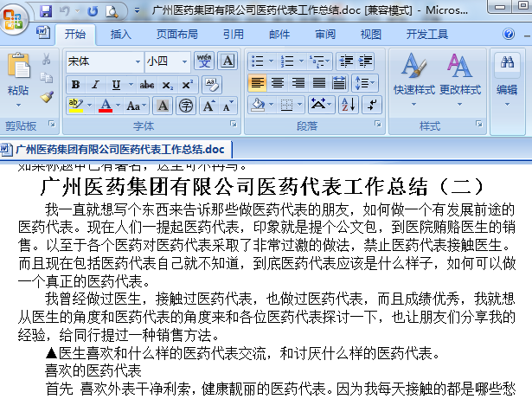Open the 审阅 ribbon tab
Viewport: 532px width, 399px height.
pyautogui.click(x=325, y=35)
